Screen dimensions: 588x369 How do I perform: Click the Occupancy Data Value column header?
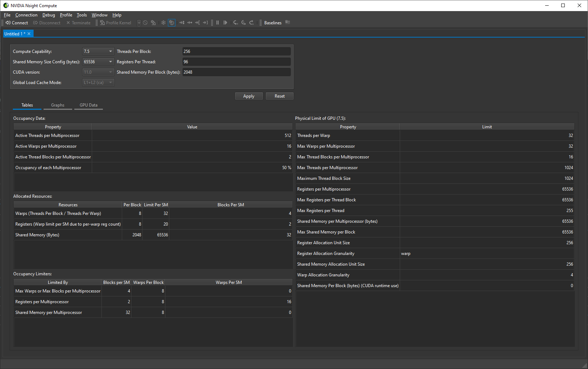pos(192,127)
